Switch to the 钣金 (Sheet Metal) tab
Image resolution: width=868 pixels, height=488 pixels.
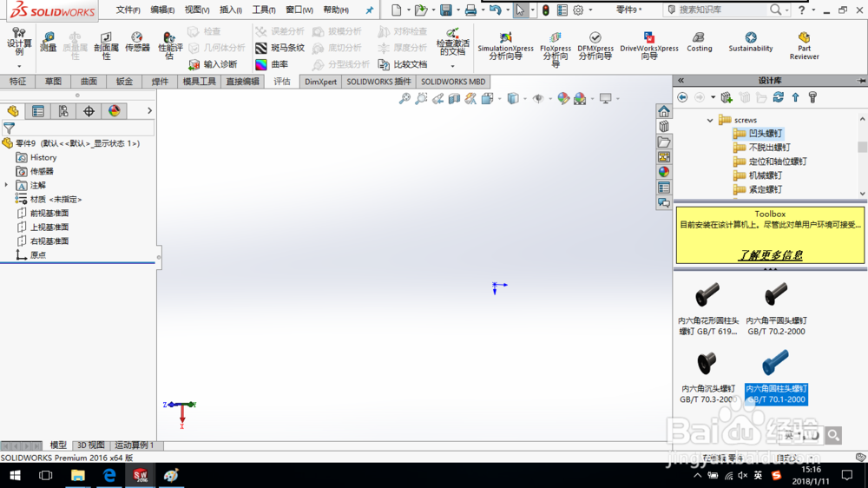click(x=124, y=82)
